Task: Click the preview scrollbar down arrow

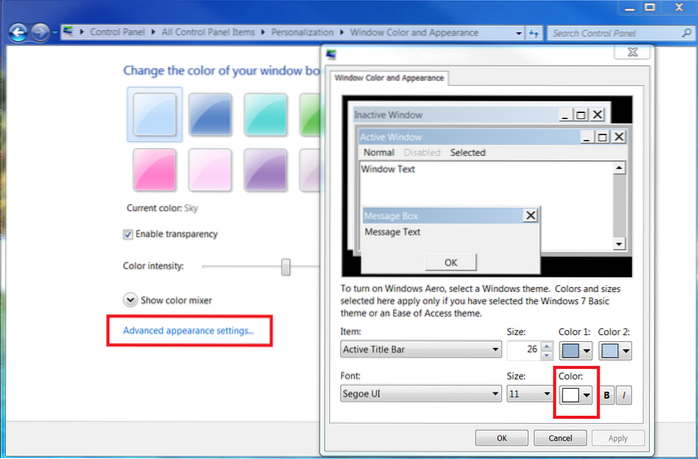Action: click(x=619, y=243)
